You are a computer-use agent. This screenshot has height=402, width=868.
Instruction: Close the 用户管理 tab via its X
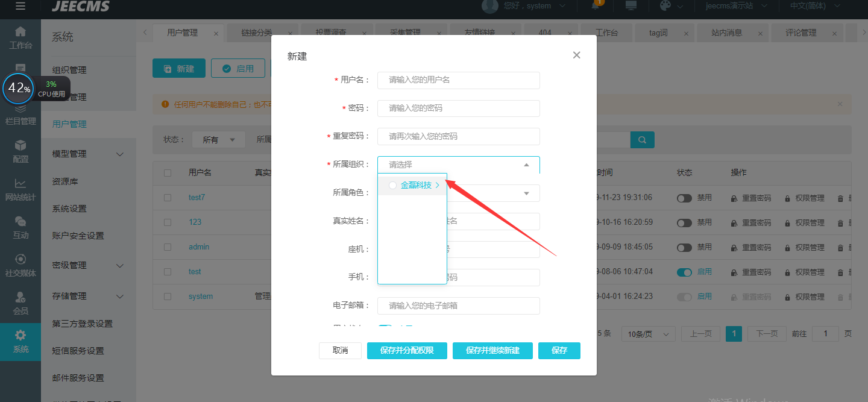click(216, 33)
